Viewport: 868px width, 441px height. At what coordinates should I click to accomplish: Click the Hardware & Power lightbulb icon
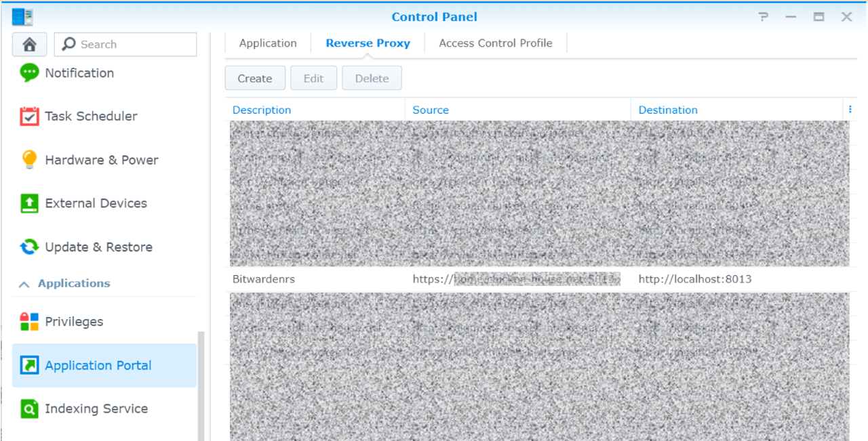coord(29,160)
